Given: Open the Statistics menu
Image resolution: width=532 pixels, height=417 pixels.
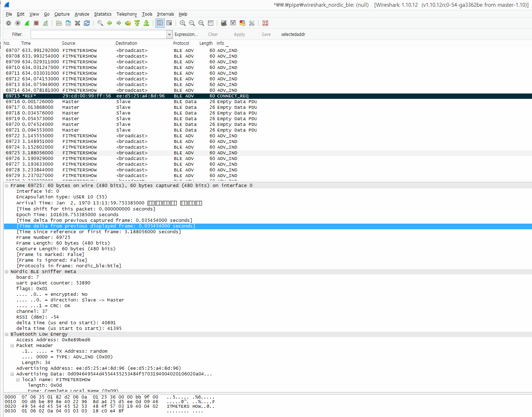Looking at the screenshot, I should point(103,14).
